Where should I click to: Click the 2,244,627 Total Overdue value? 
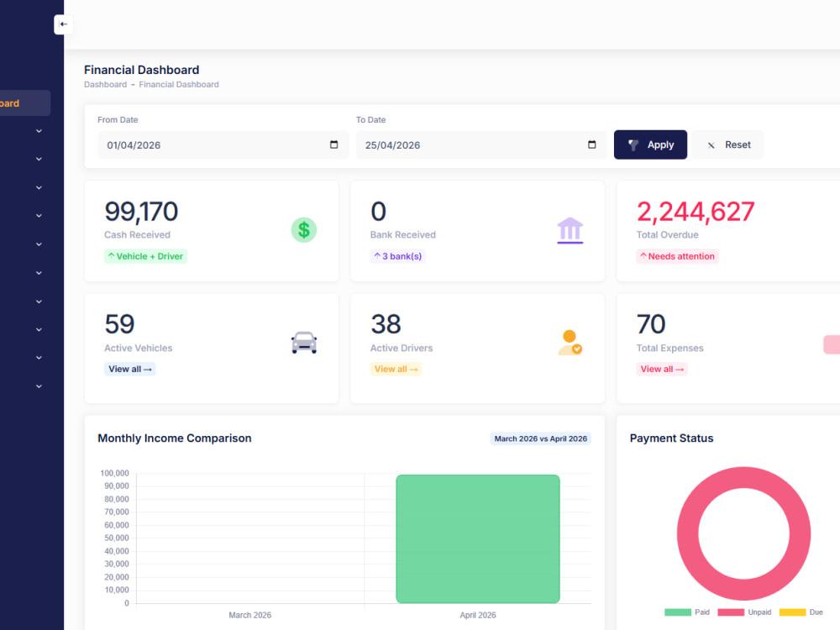[x=696, y=212]
